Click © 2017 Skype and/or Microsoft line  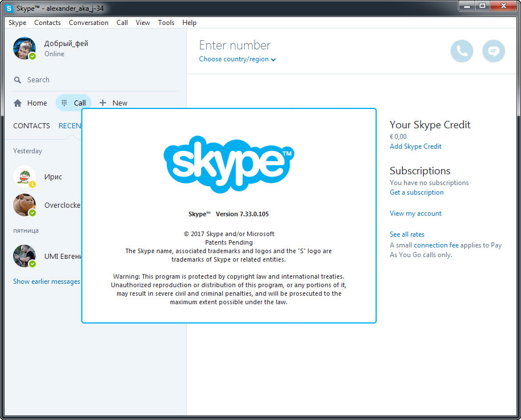point(229,234)
